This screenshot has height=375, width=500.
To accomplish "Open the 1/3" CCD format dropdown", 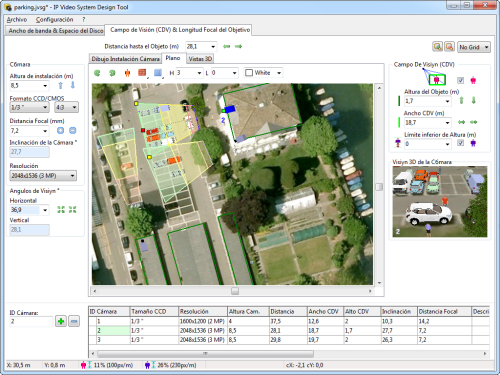I will 29,107.
